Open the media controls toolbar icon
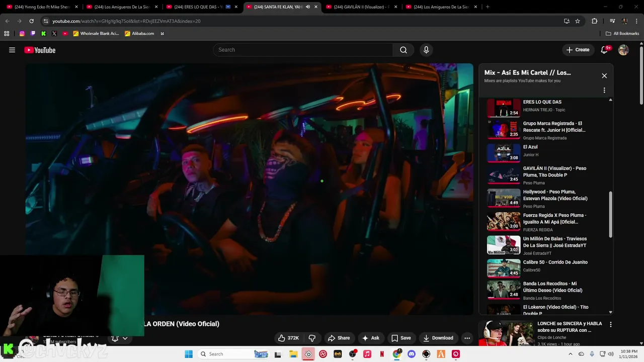This screenshot has height=362, width=644. point(612,21)
